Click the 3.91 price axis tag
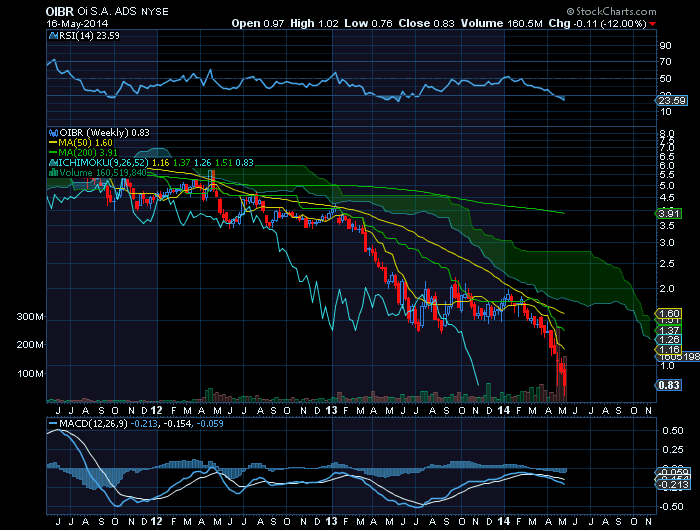 (668, 213)
